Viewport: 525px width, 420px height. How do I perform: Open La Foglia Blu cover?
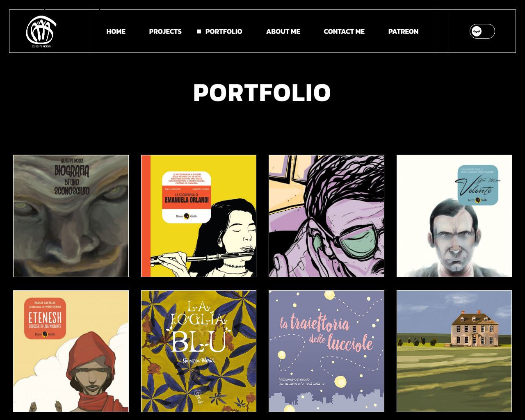pyautogui.click(x=199, y=351)
